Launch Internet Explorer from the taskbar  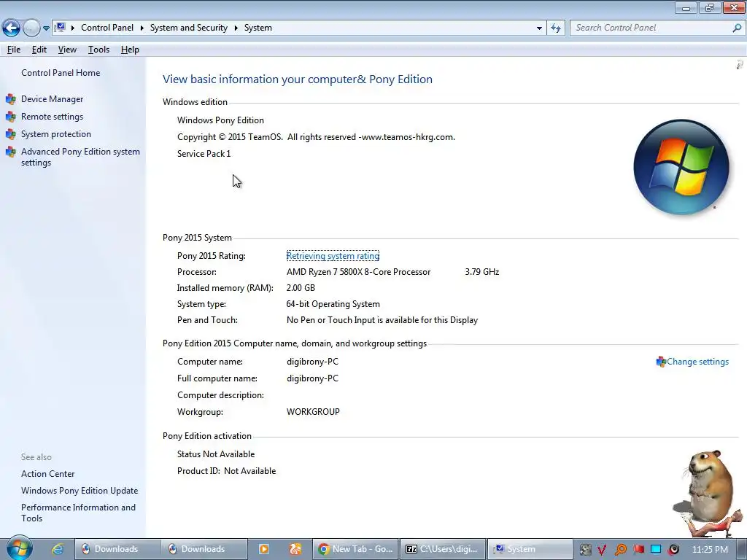tap(58, 549)
